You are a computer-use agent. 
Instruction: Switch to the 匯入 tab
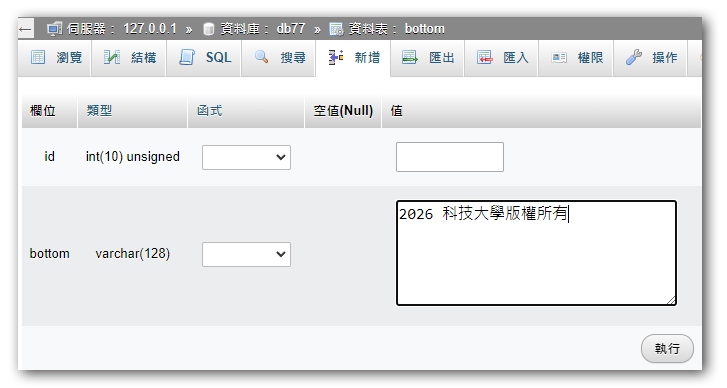pyautogui.click(x=502, y=58)
